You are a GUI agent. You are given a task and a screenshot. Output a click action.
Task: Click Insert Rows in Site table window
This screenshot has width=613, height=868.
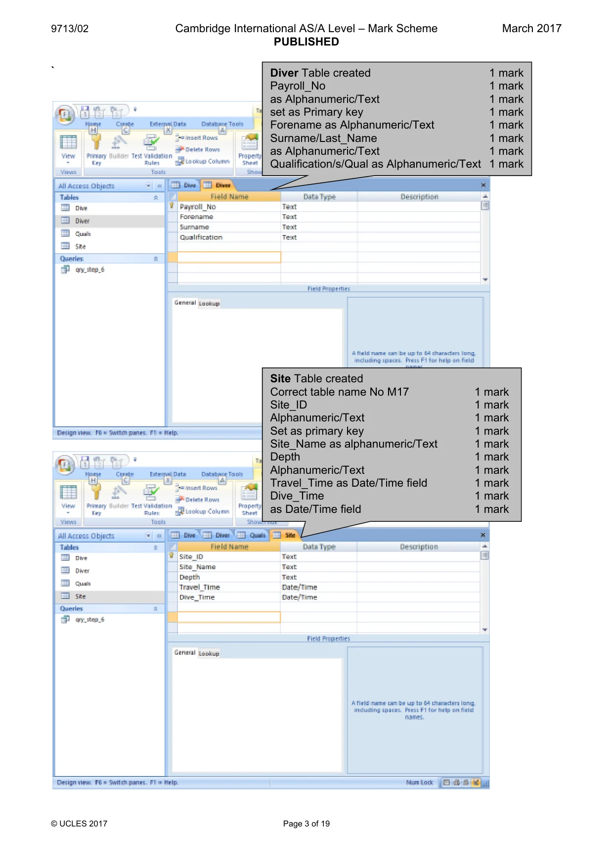coord(197,488)
